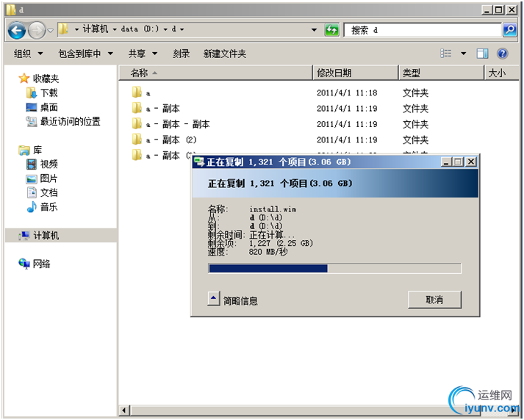Expand the arrow after the d breadcrumb
This screenshot has height=420, width=524.
click(x=182, y=29)
